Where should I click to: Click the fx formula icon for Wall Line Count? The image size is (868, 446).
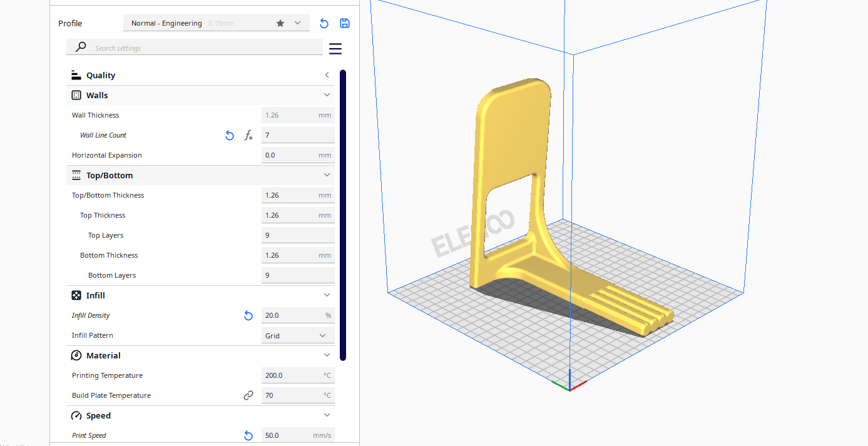(x=248, y=135)
